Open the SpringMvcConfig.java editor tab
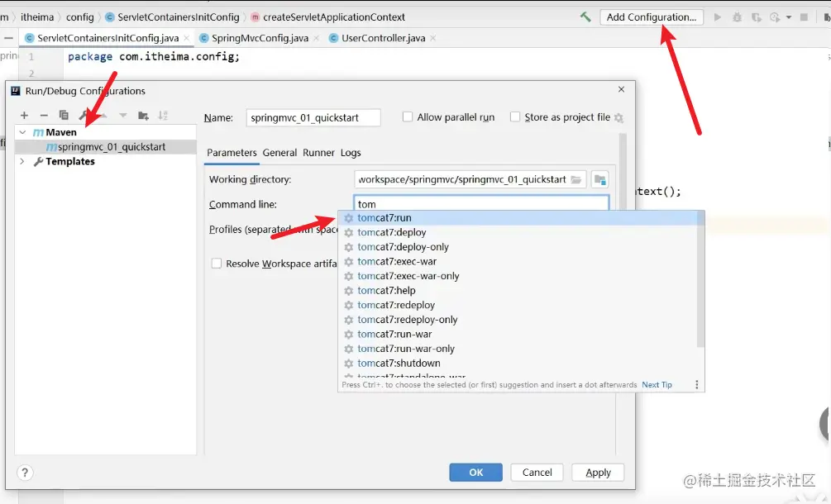 click(x=260, y=38)
